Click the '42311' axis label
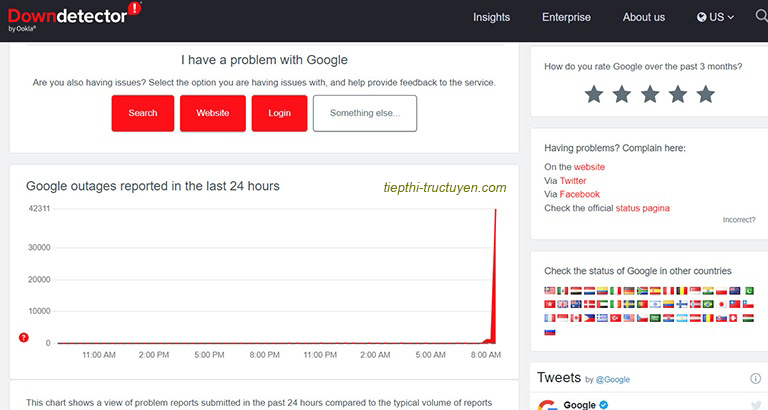 [x=39, y=208]
